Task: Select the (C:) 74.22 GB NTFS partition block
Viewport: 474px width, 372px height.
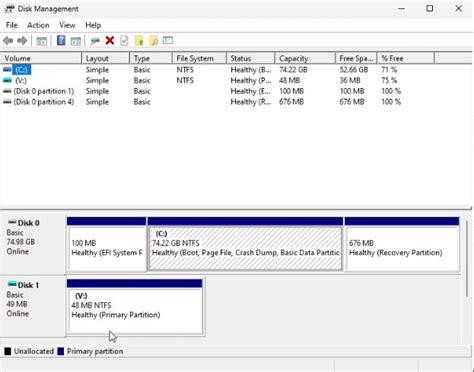Action: point(245,244)
